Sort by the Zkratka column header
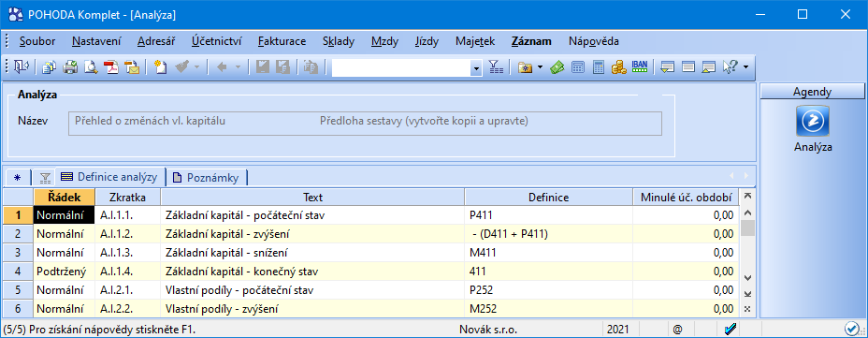Image resolution: width=868 pixels, height=338 pixels. click(128, 198)
